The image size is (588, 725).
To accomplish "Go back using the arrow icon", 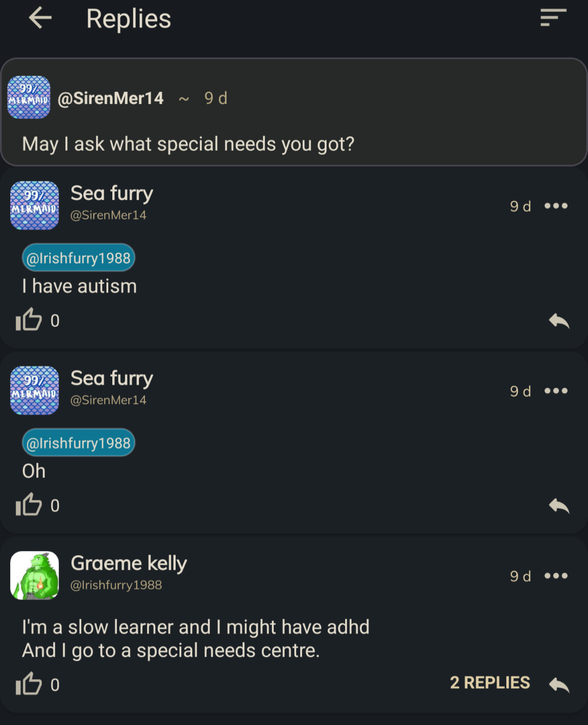I will pos(40,18).
